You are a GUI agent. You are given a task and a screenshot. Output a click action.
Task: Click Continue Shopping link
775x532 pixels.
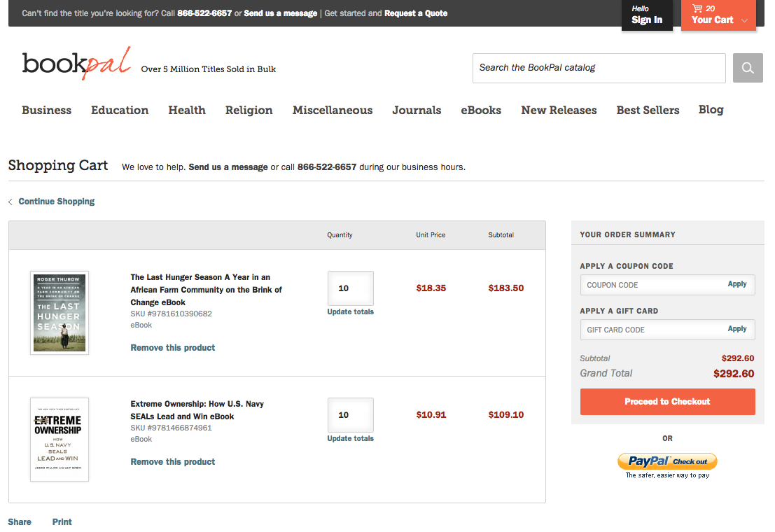coord(56,201)
